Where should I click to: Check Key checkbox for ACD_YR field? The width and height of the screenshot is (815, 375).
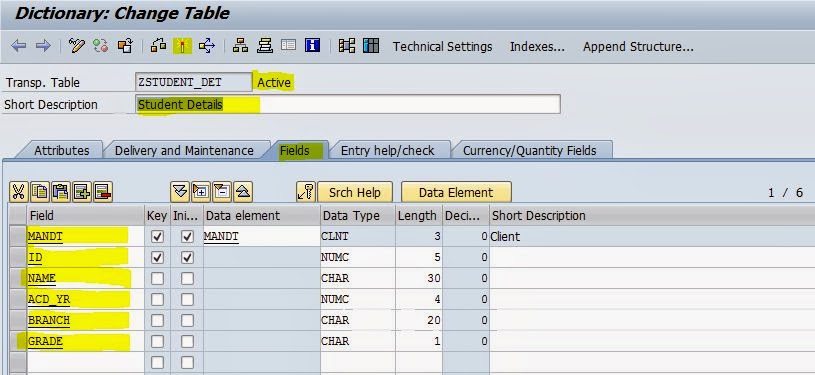tap(157, 300)
